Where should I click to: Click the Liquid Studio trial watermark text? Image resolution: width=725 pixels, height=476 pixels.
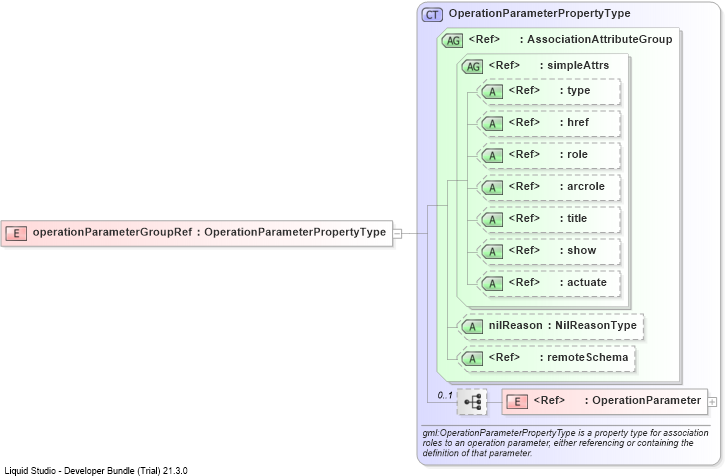coord(96,470)
